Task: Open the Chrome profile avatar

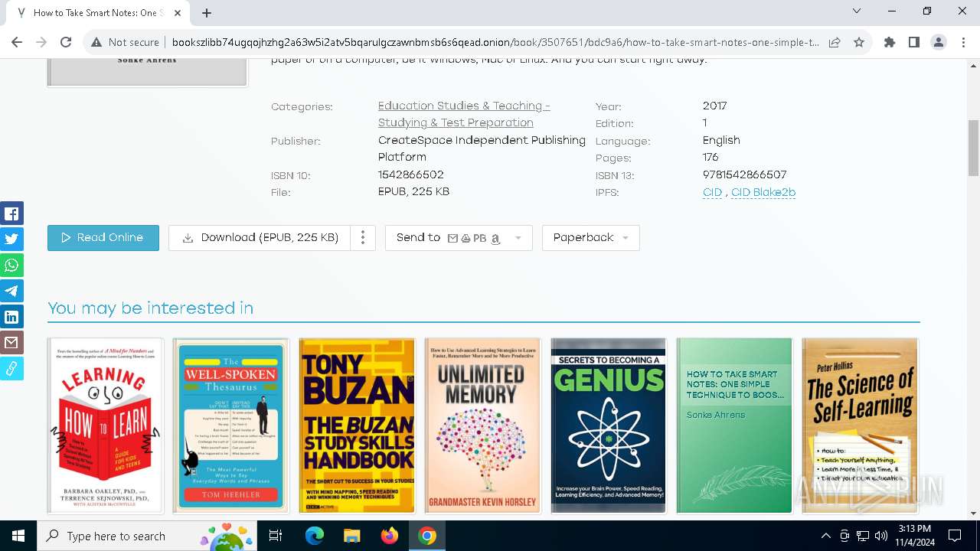Action: pyautogui.click(x=939, y=42)
